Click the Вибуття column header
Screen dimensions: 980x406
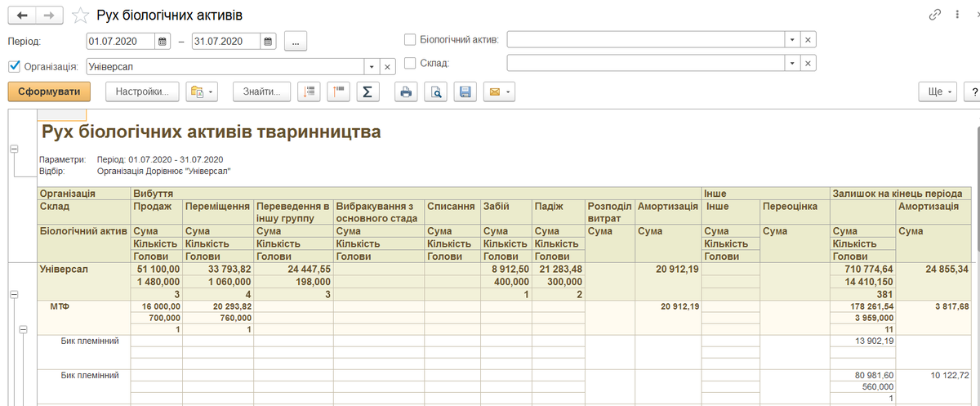point(416,194)
